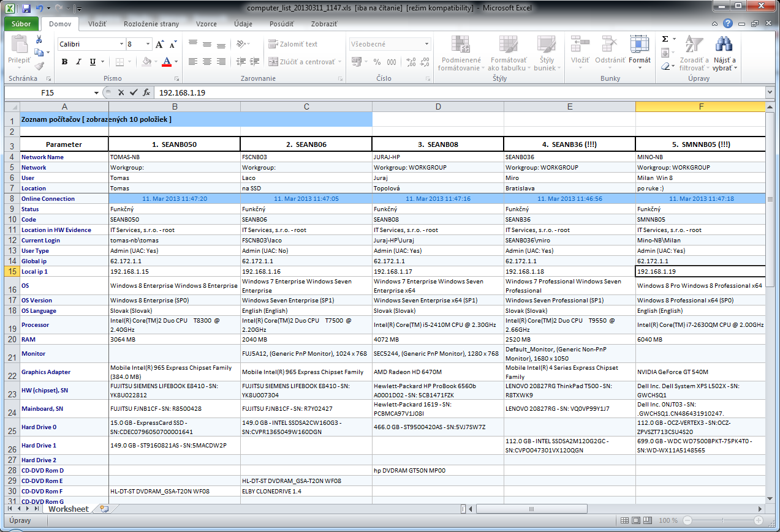
Task: Apply middle vertical alignment
Action: (x=207, y=43)
